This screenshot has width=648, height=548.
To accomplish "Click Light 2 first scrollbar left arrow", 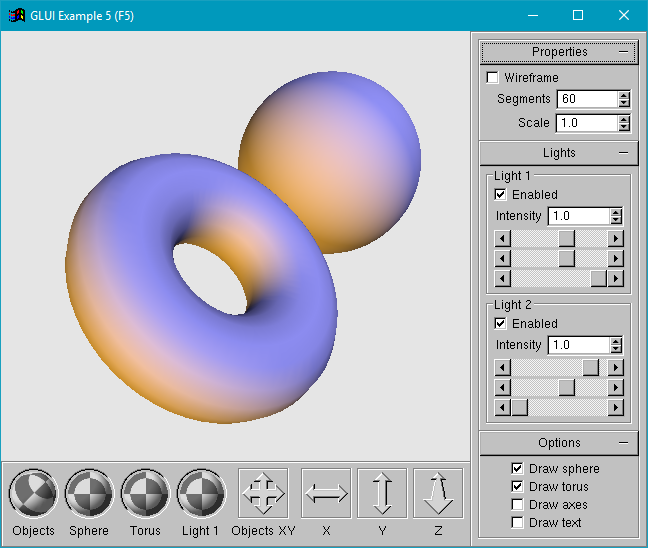I will click(x=503, y=367).
